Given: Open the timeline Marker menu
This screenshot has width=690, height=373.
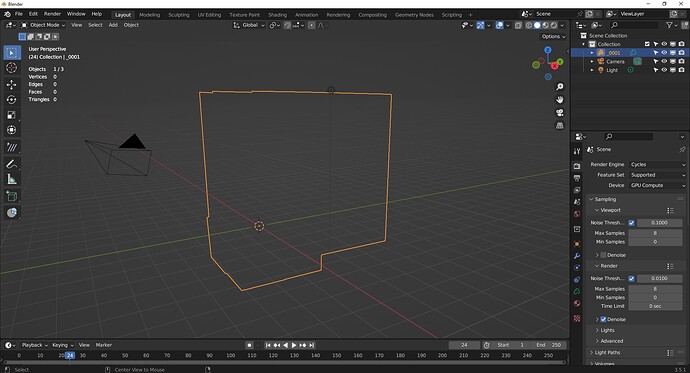Looking at the screenshot, I should click(x=104, y=345).
